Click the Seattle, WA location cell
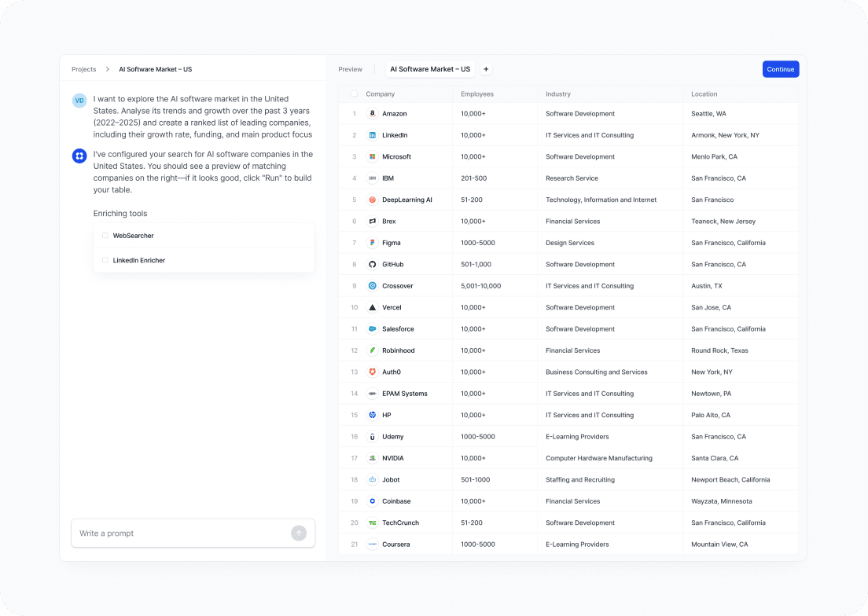Image resolution: width=868 pixels, height=616 pixels. click(708, 113)
